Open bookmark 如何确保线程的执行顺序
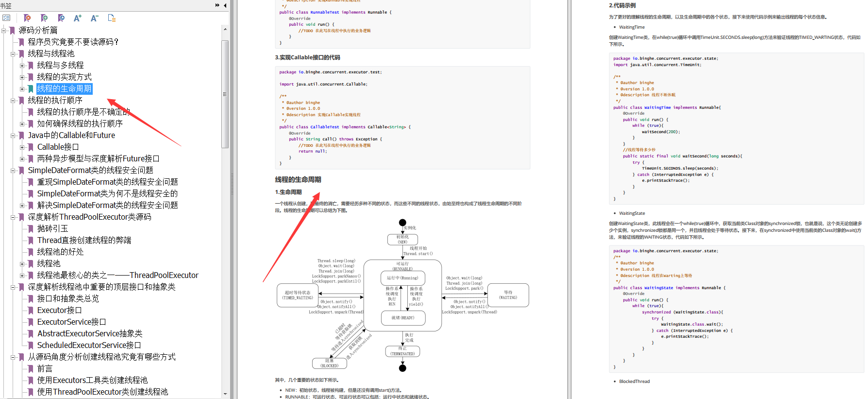 click(x=80, y=123)
